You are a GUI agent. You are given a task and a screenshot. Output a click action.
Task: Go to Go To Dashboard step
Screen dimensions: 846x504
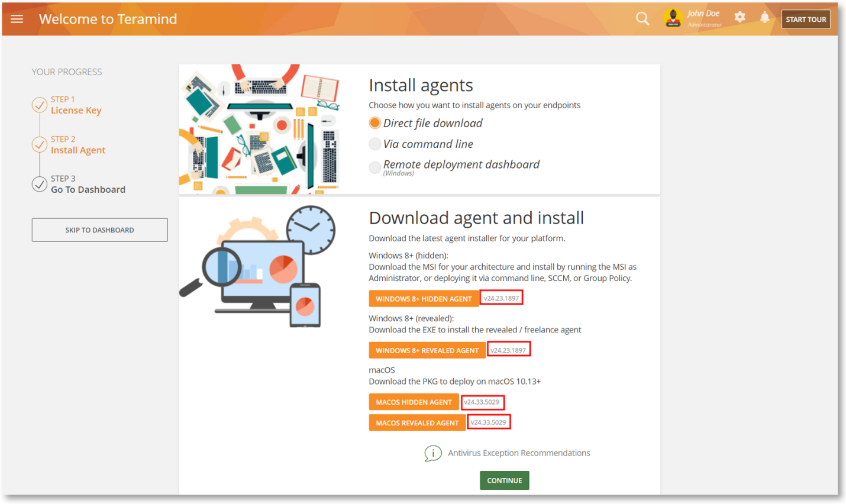88,190
